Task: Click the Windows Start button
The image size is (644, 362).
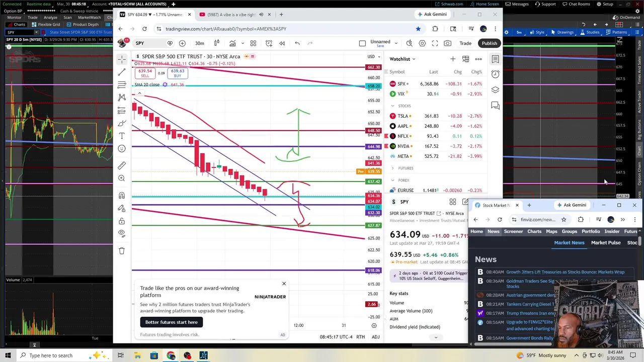Action: tap(8, 355)
